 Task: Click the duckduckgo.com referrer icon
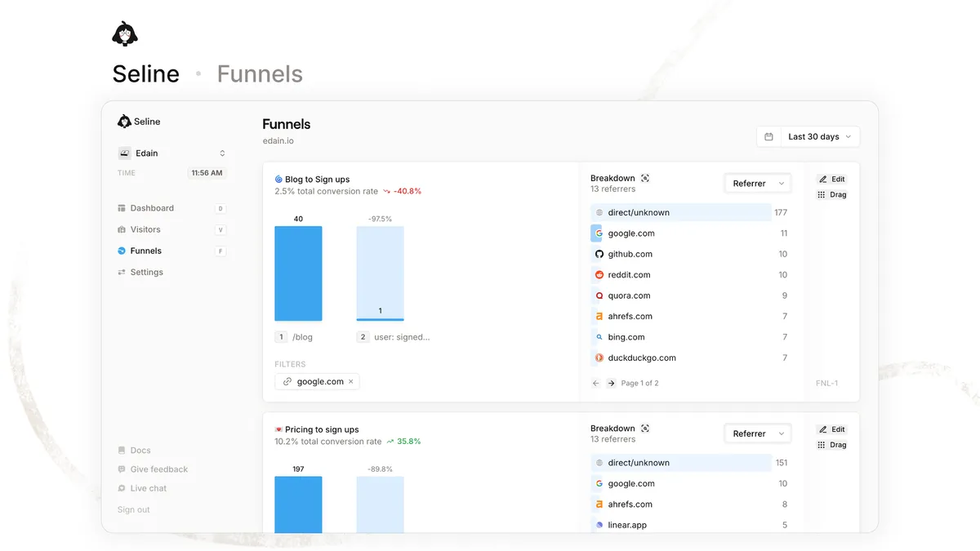click(x=599, y=358)
